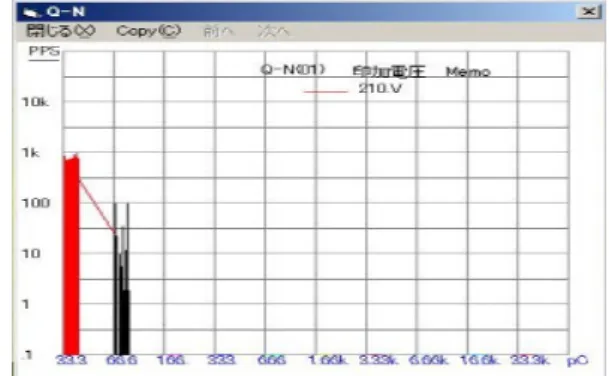Click the PPS y-axis unit label
609x376 pixels.
(44, 51)
